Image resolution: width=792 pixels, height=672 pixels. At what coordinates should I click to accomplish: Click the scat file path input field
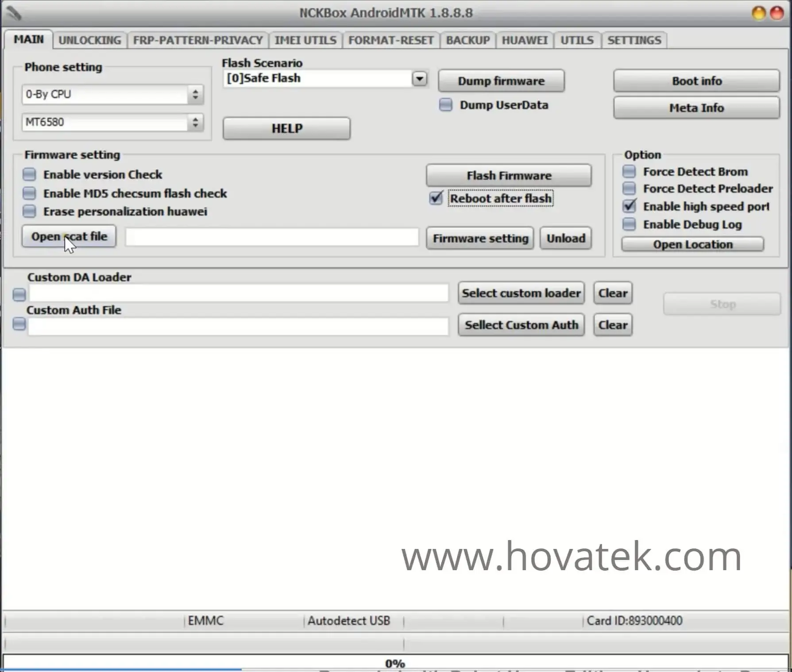(x=272, y=237)
